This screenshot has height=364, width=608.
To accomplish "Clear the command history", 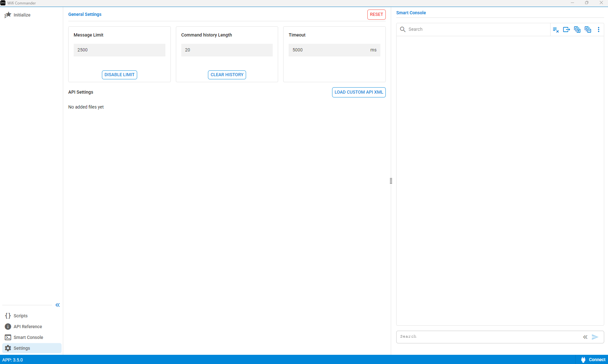I will pos(227,75).
